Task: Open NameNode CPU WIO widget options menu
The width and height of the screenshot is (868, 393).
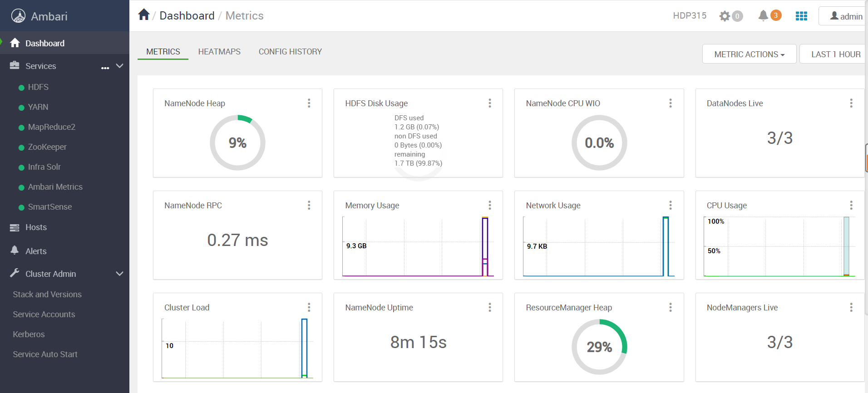Action: tap(671, 103)
